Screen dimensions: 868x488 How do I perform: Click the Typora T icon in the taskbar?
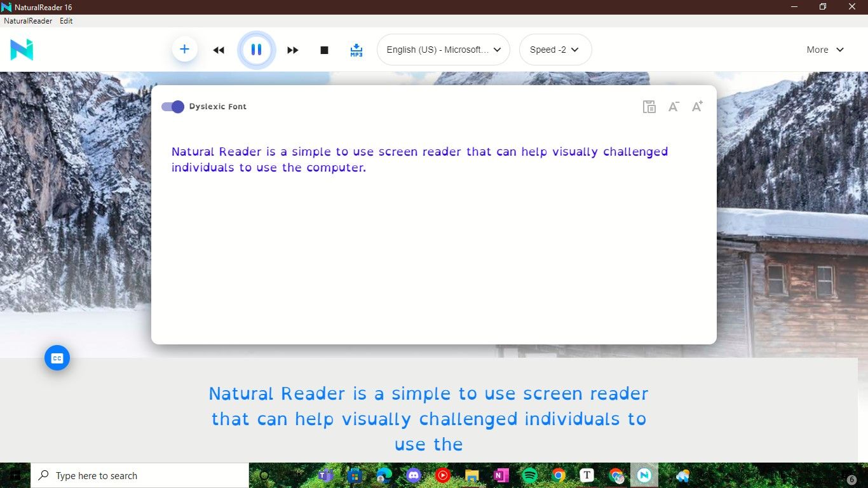pyautogui.click(x=587, y=475)
